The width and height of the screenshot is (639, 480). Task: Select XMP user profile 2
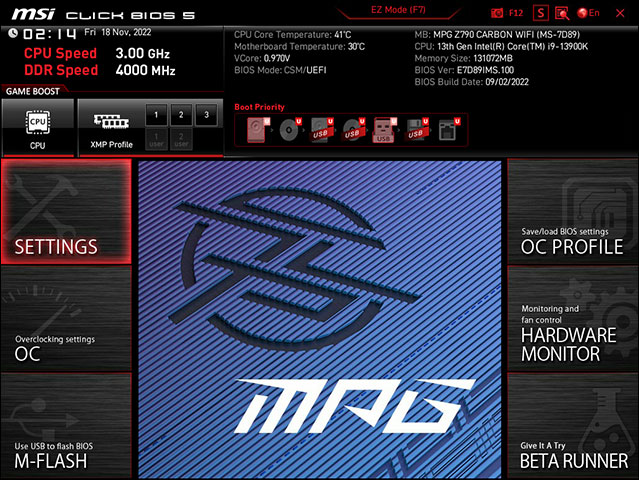[181, 139]
